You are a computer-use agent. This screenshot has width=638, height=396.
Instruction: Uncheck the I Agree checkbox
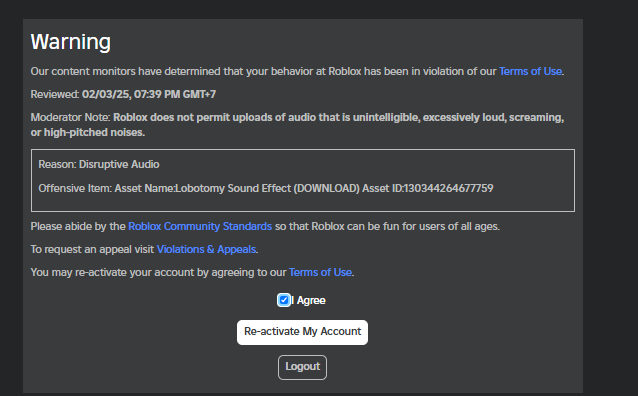284,300
